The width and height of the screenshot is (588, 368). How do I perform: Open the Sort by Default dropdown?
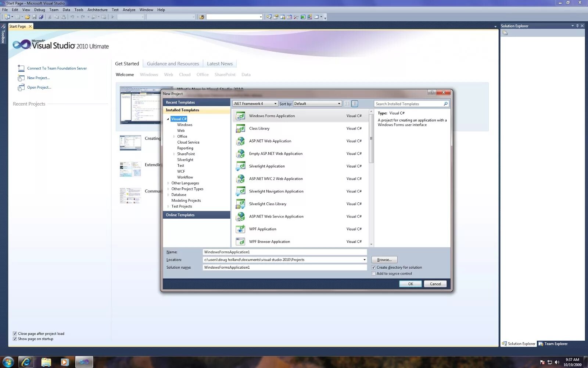tap(318, 104)
